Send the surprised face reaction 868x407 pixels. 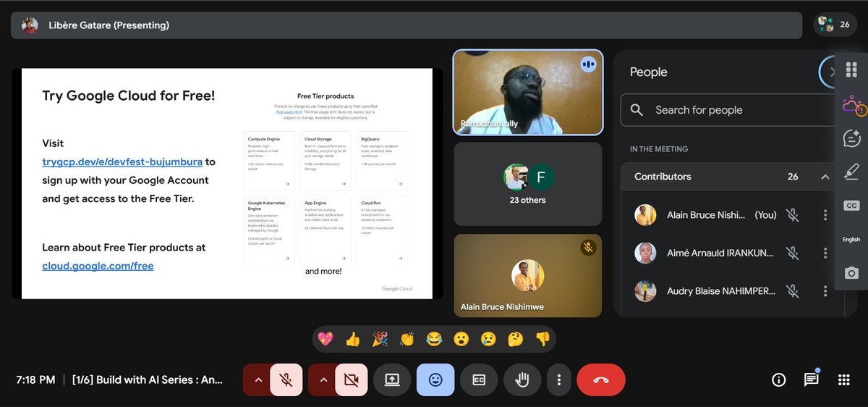pos(461,338)
